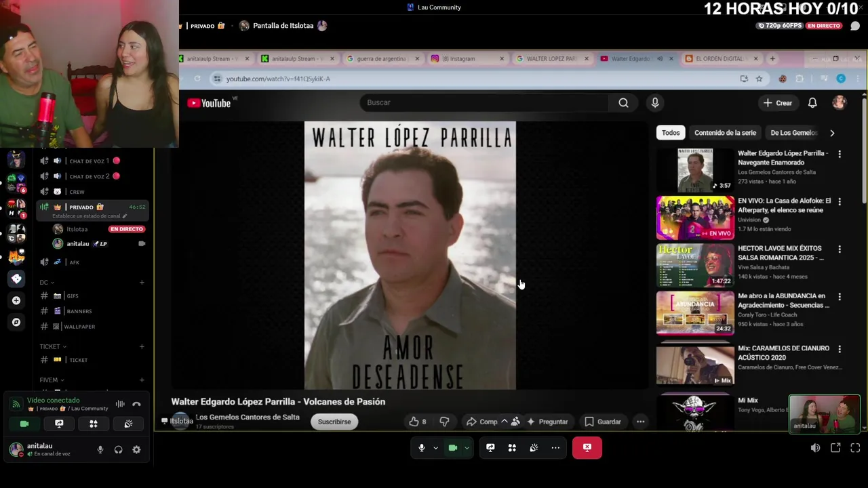Toggle deafen headphones in the user panel
Screen dimensions: 868x488
[x=119, y=449]
